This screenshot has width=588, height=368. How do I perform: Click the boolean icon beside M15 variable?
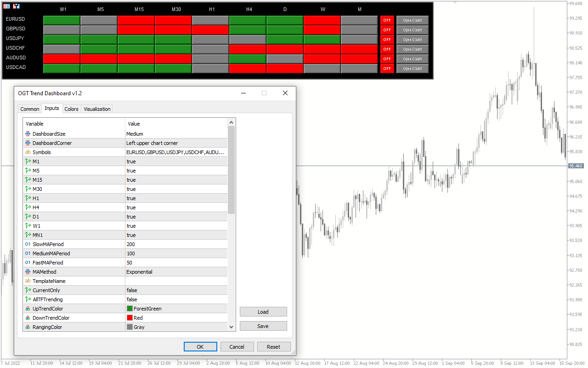pyautogui.click(x=28, y=180)
